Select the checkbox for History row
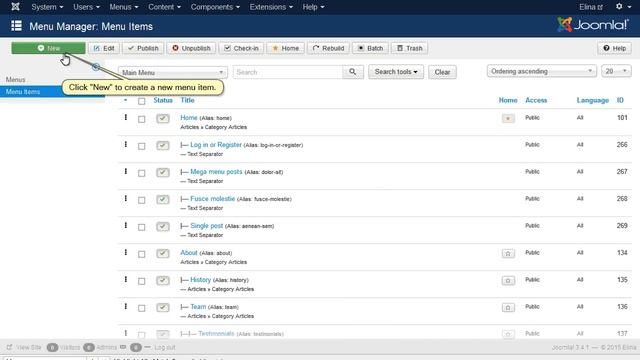This screenshot has width=640, height=360. [142, 281]
